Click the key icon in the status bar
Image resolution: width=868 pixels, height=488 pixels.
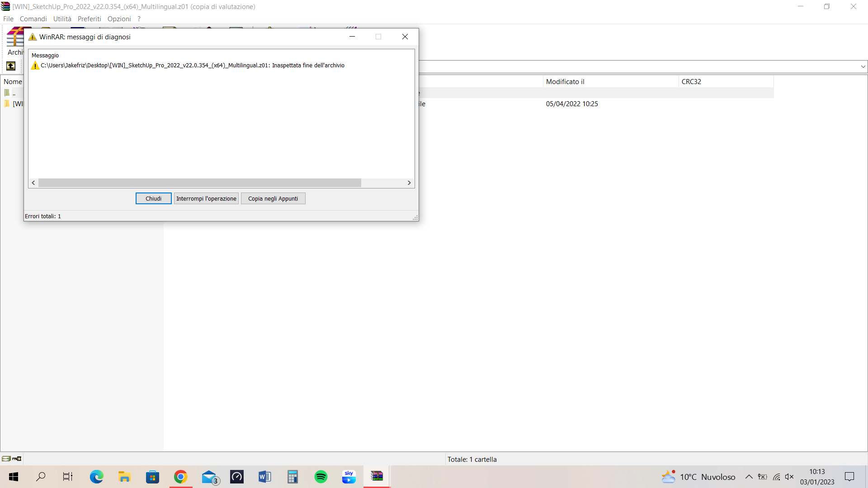(17, 459)
